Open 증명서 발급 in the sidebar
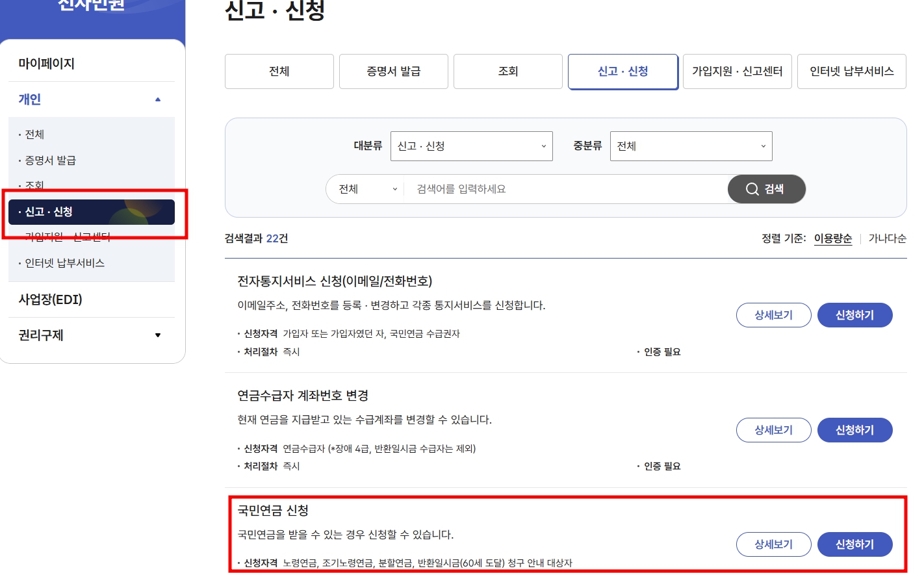 (x=50, y=160)
